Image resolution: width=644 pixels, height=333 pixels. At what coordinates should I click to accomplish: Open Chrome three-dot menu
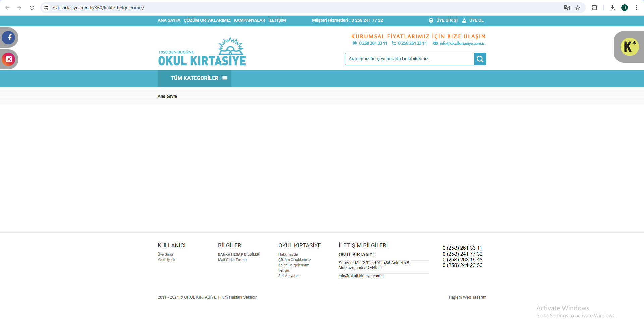(637, 8)
